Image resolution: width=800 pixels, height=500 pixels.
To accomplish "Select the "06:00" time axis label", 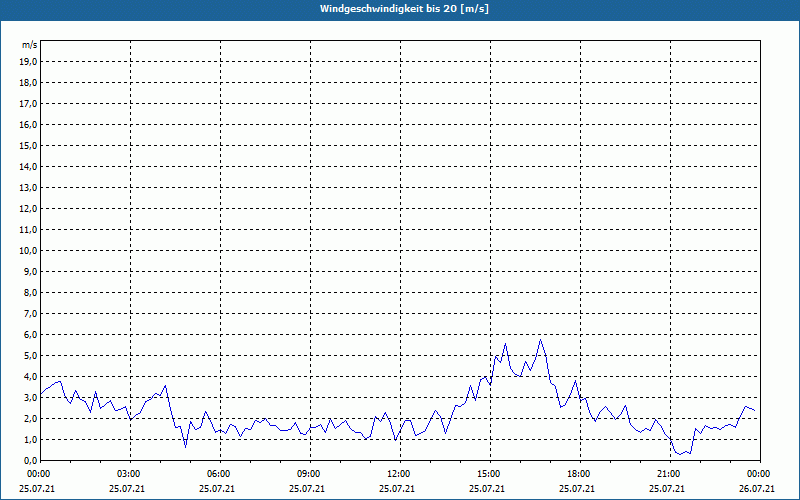I will point(218,474).
